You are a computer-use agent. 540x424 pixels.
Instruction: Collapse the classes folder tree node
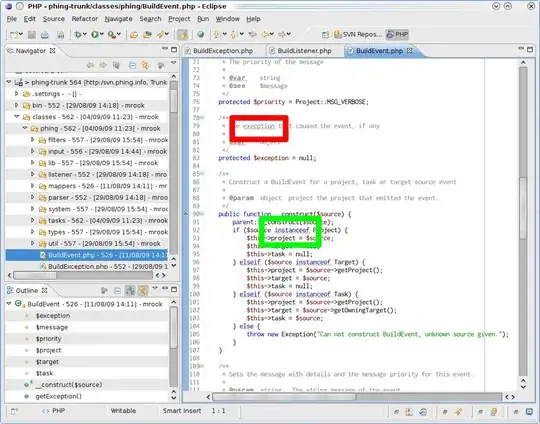(17, 117)
